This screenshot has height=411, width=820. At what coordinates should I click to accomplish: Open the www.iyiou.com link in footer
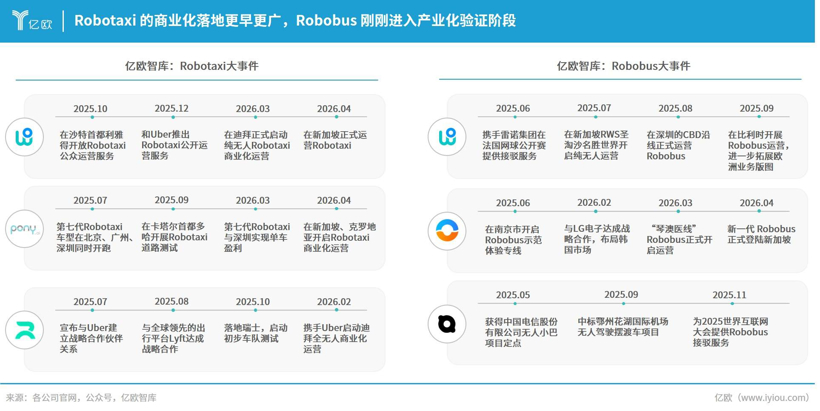[775, 397]
